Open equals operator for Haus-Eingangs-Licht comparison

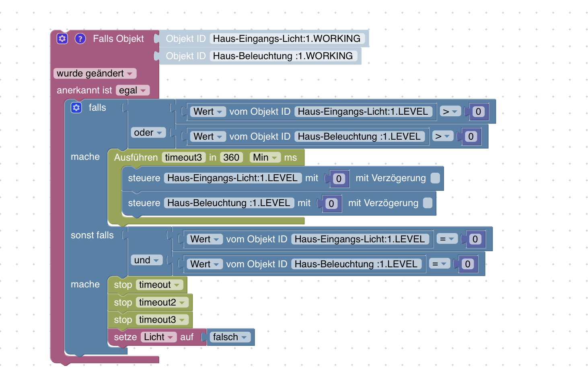(x=447, y=239)
